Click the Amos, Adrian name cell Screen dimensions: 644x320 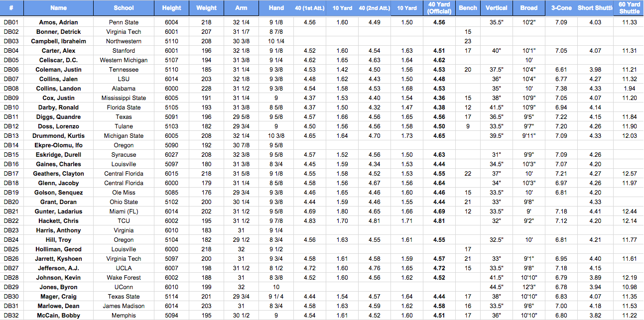coord(58,22)
